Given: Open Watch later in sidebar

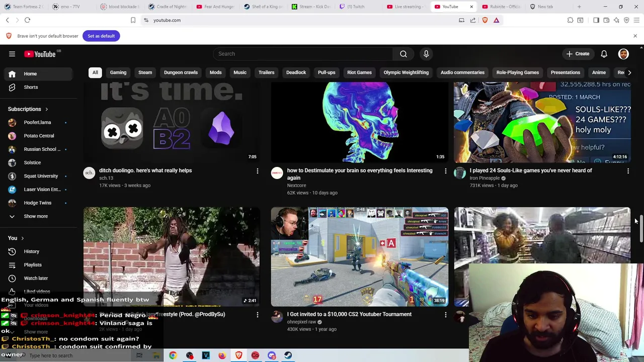Looking at the screenshot, I should tap(36, 278).
